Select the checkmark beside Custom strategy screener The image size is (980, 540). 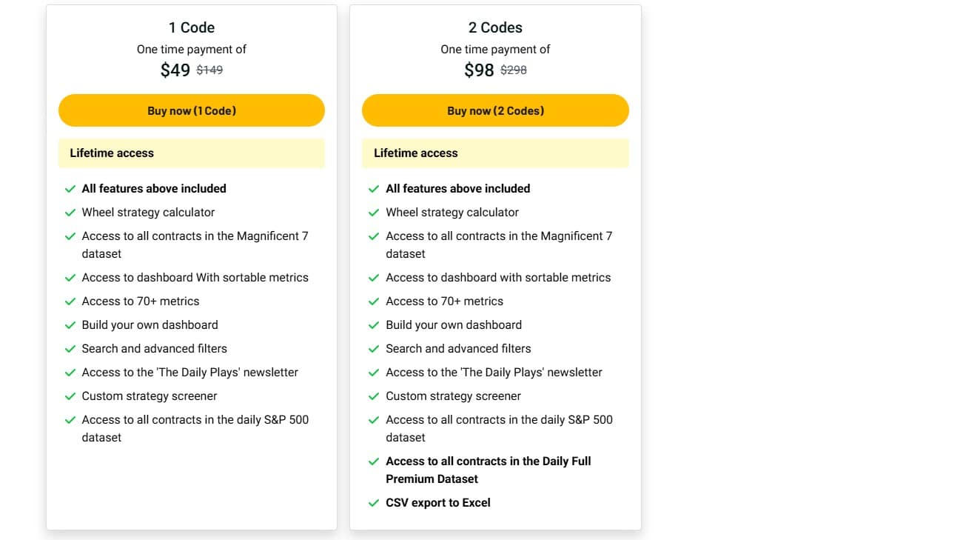[70, 396]
